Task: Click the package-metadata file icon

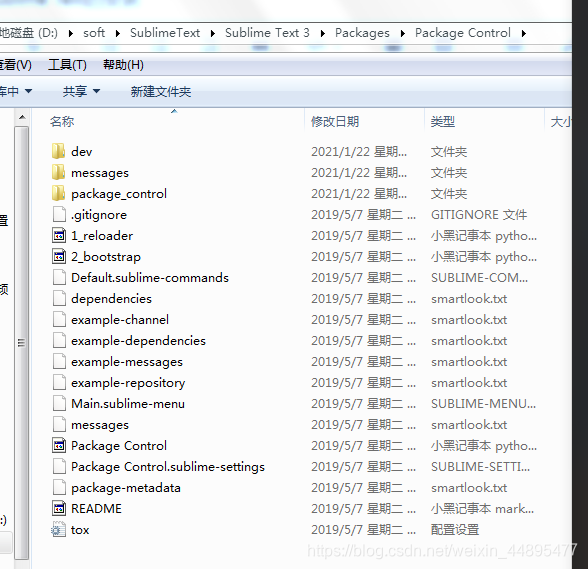Action: [x=59, y=488]
